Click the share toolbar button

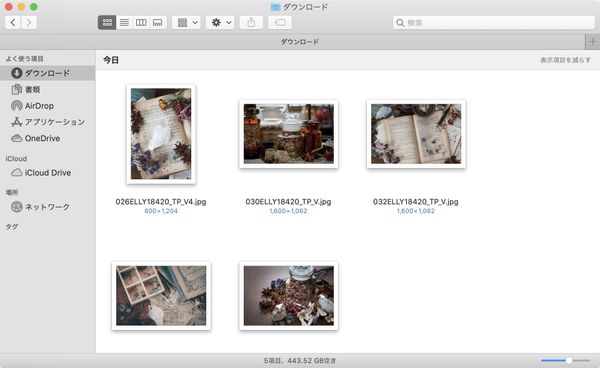(x=251, y=23)
